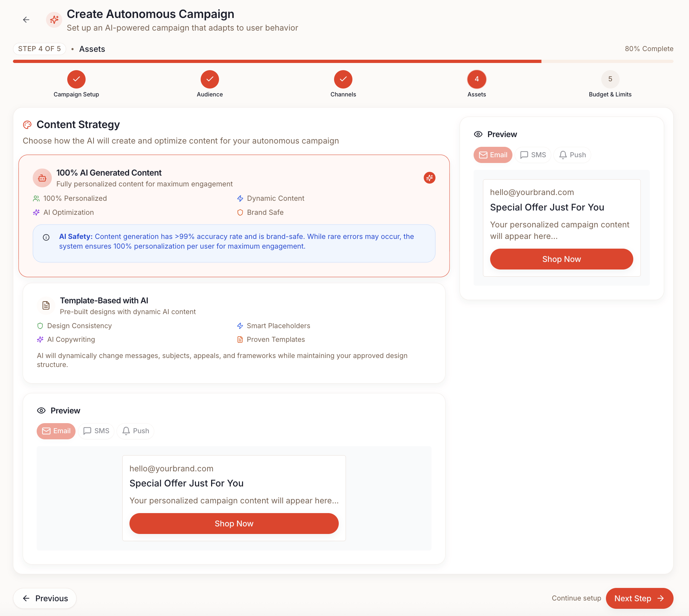Viewport: 689px width, 616px height.
Task: Click the palette icon next to Content Strategy
Action: pyautogui.click(x=27, y=125)
